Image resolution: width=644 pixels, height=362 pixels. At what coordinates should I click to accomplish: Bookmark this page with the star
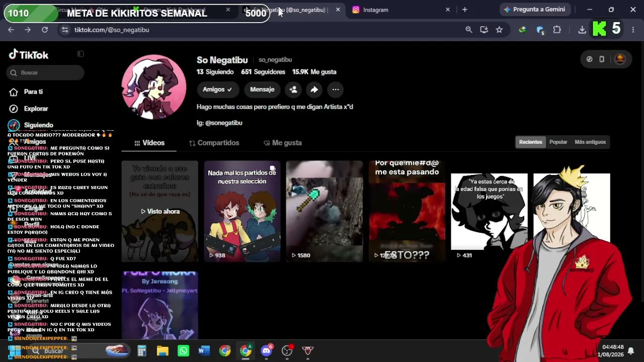[x=499, y=30]
